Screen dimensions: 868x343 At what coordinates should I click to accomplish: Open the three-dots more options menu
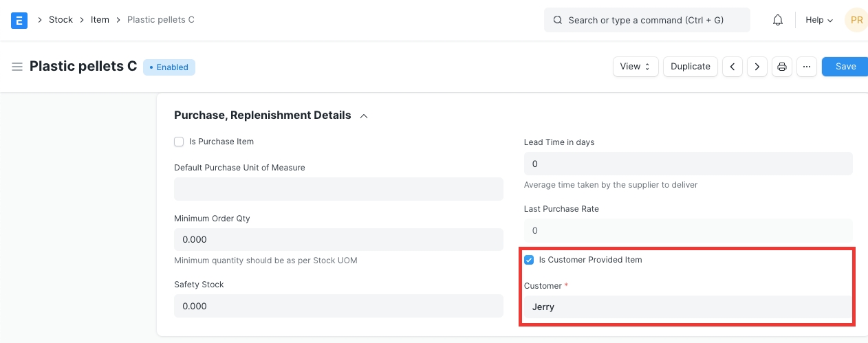click(x=807, y=67)
